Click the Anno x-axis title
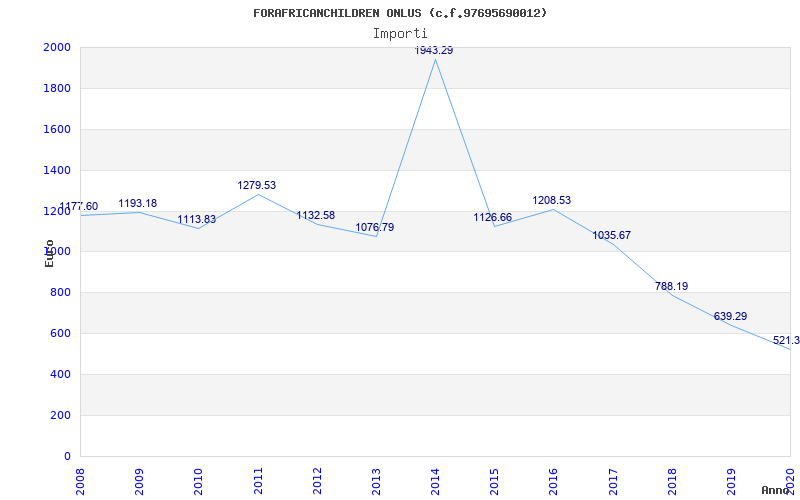Screen dimensions: 800x500 774,490
